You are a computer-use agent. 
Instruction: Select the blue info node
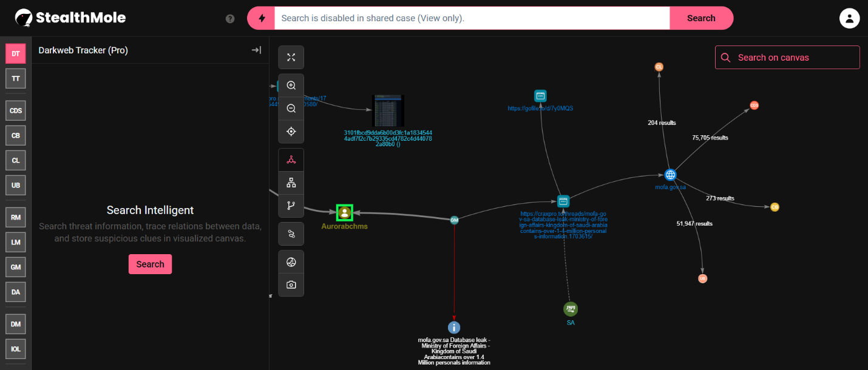(454, 328)
